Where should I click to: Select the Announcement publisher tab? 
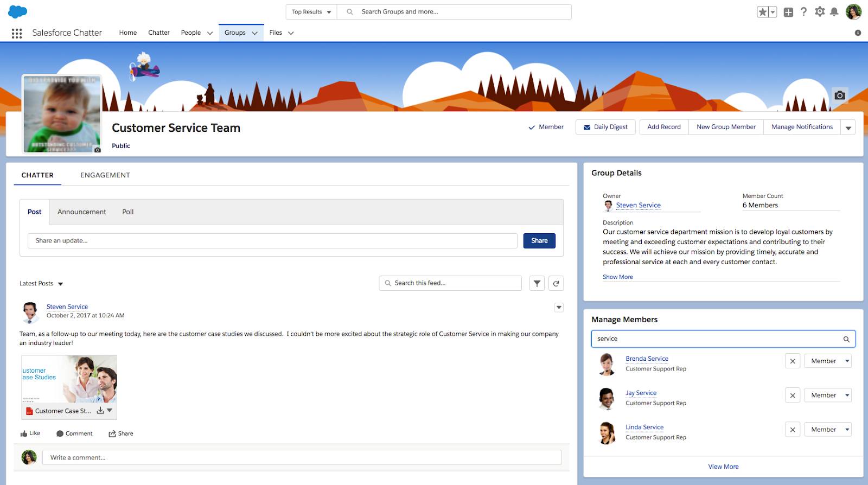coord(82,212)
